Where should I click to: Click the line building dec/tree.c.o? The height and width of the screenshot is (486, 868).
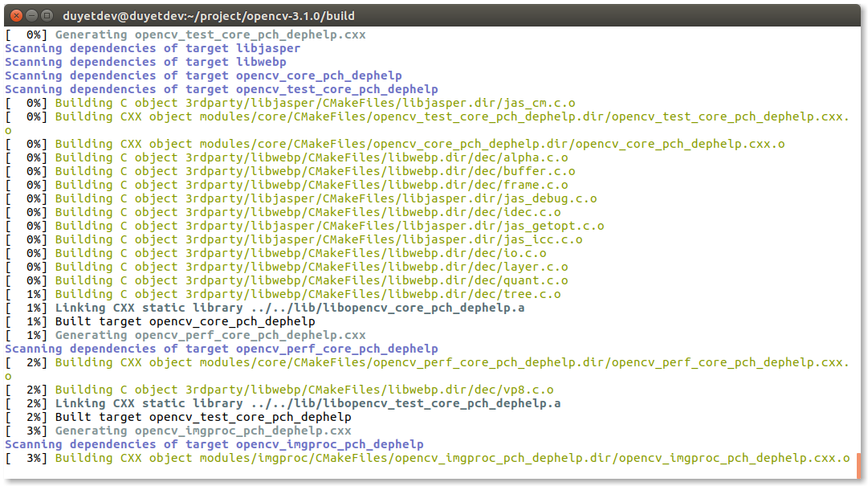click(283, 294)
